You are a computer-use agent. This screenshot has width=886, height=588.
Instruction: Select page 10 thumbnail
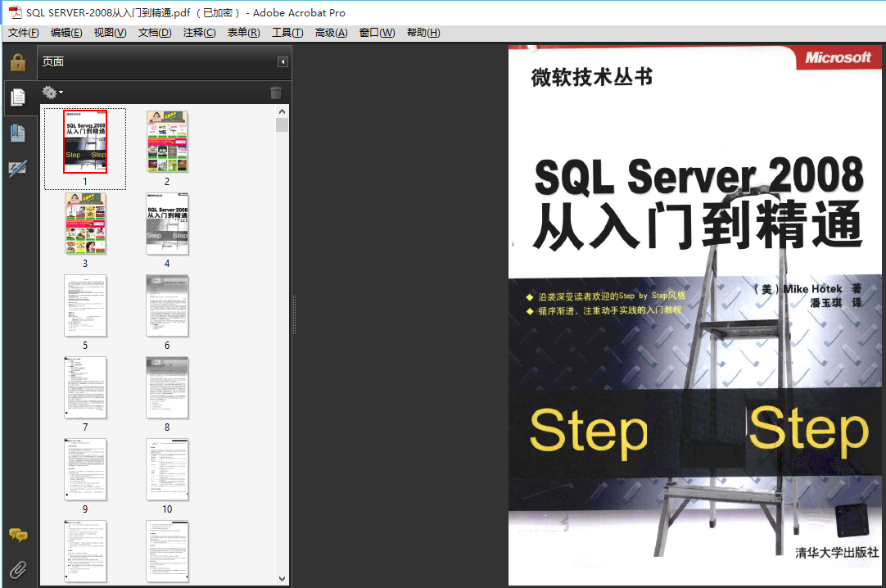point(167,469)
